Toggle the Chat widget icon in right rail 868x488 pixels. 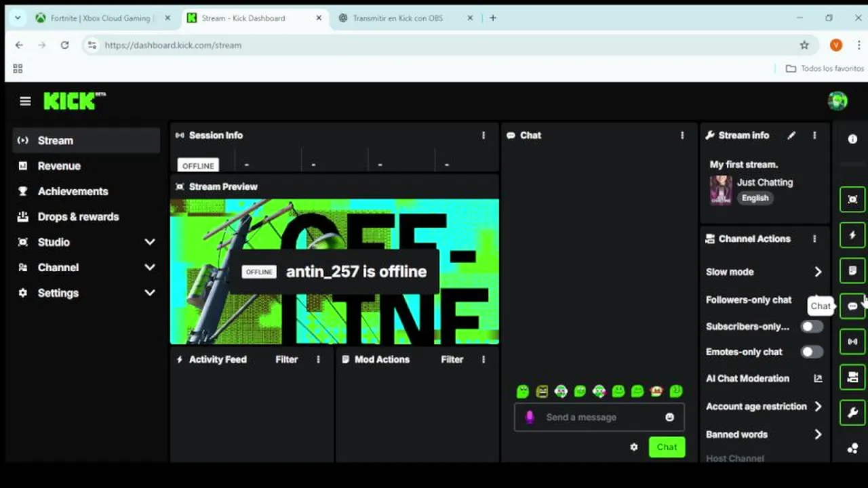click(x=852, y=306)
